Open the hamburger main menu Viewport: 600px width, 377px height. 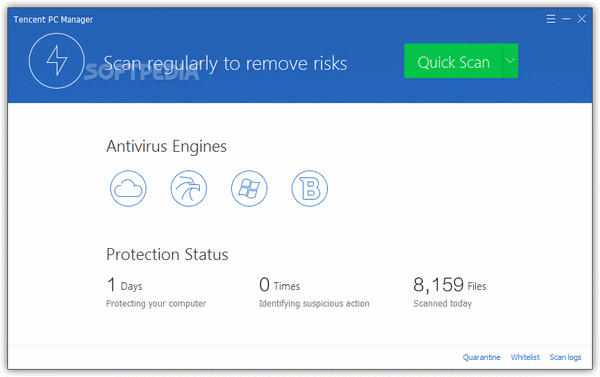[x=551, y=19]
